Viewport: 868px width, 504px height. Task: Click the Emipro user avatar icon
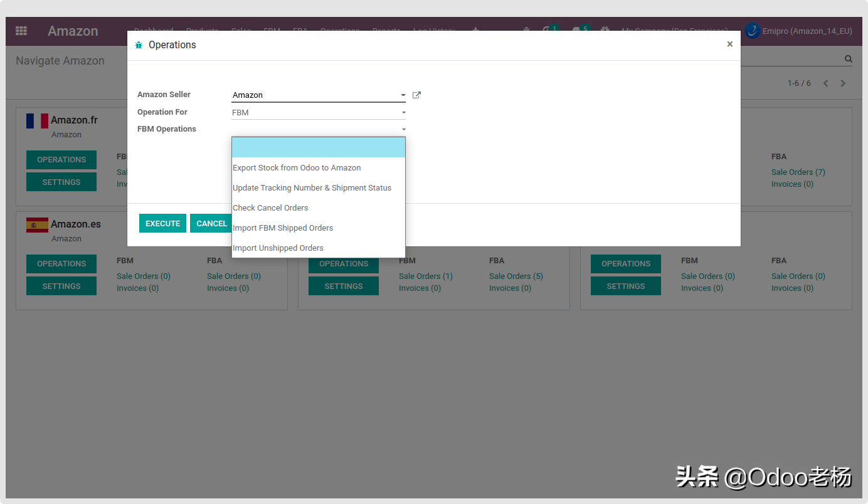click(753, 31)
